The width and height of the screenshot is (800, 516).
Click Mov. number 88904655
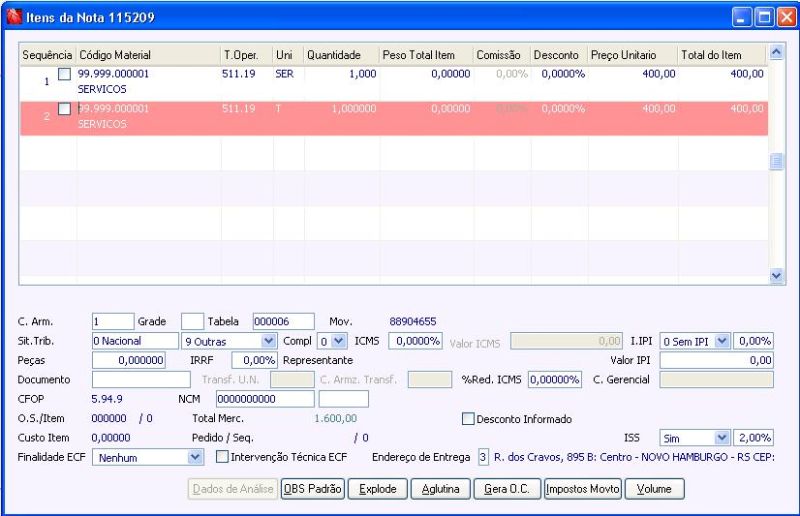click(413, 322)
